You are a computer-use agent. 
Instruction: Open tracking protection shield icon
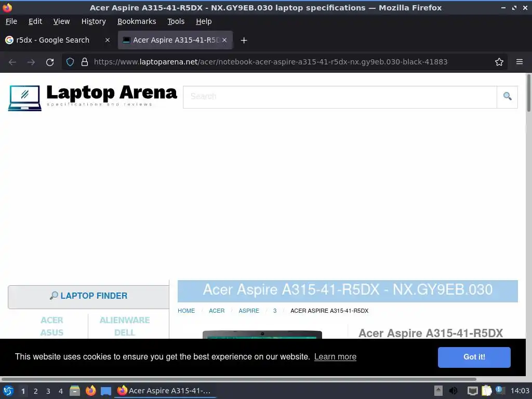pos(70,62)
